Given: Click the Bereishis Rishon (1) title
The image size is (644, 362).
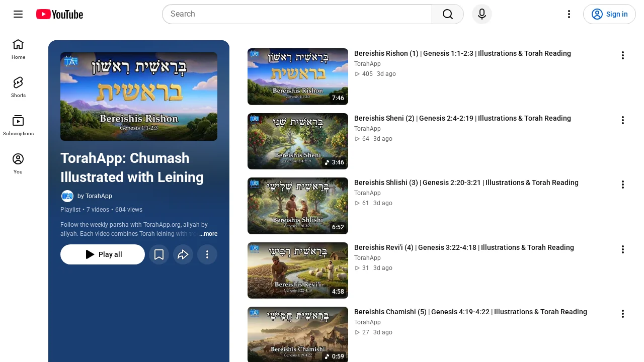Looking at the screenshot, I should pos(462,53).
